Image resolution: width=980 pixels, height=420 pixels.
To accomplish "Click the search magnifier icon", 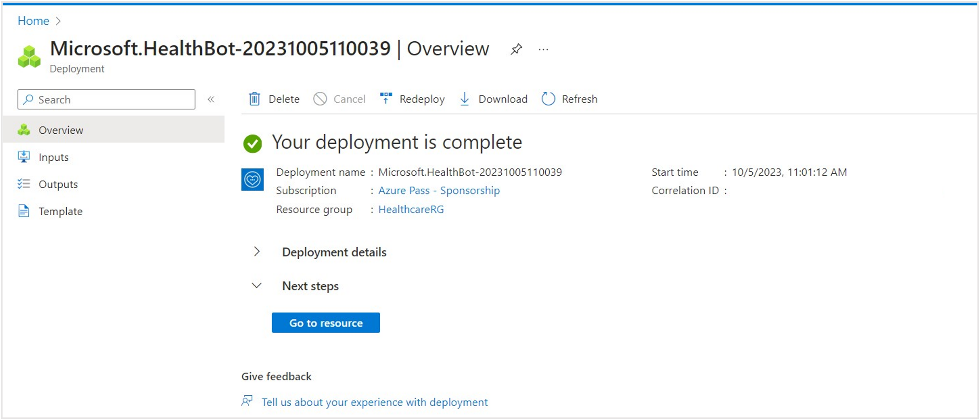I will 28,99.
